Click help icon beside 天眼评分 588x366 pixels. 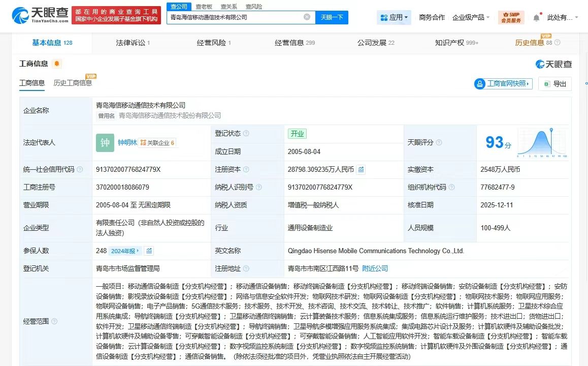point(439,143)
